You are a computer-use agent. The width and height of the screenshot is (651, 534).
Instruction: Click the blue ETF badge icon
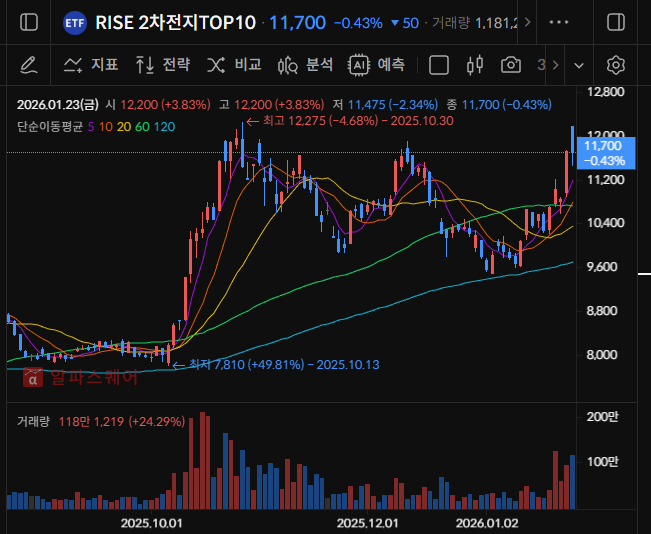pos(75,22)
